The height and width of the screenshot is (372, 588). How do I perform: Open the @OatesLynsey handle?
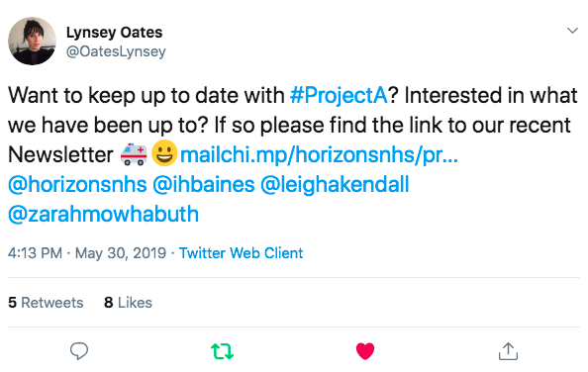coord(116,51)
